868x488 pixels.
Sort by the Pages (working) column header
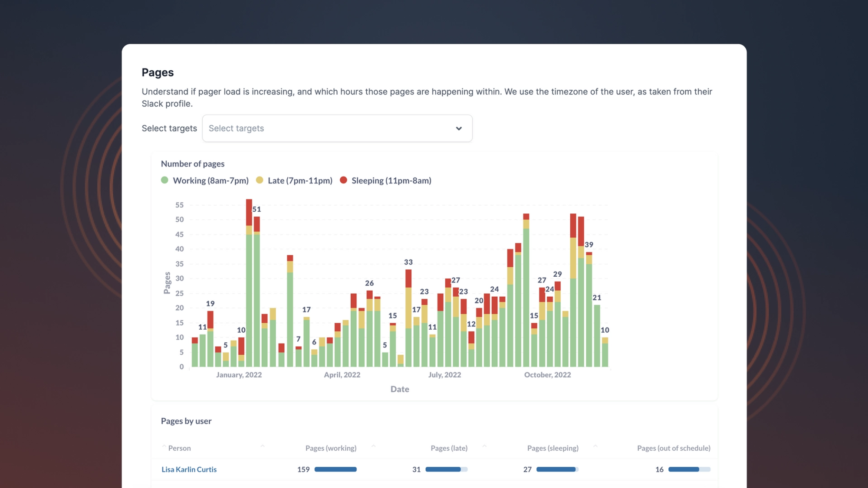[x=331, y=448]
